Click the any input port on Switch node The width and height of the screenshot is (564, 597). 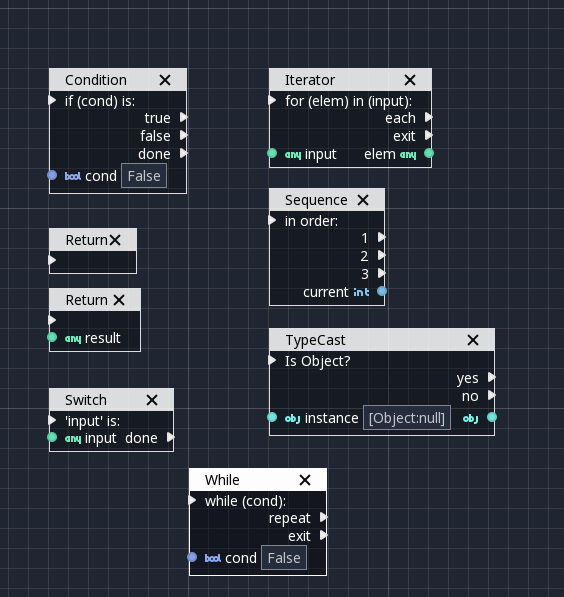point(52,437)
